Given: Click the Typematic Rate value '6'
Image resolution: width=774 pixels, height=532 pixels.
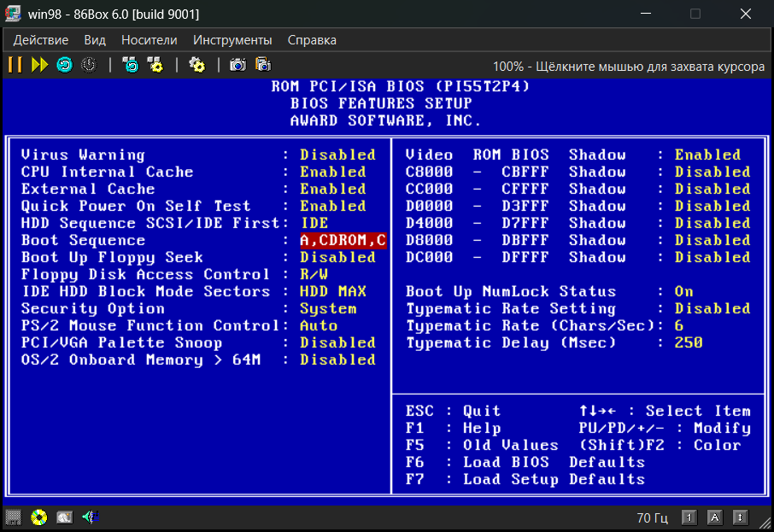Looking at the screenshot, I should 678,325.
